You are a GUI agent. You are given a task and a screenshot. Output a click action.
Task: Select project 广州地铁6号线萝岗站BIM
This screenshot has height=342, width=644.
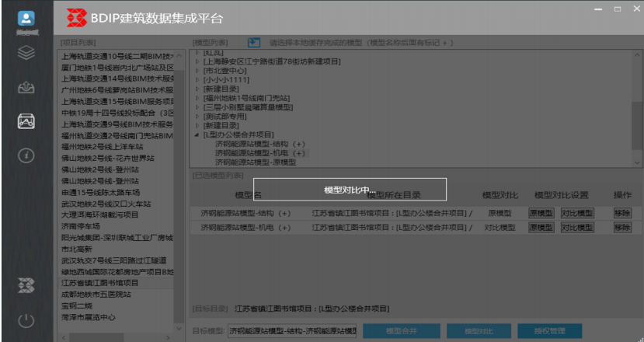[x=116, y=90]
